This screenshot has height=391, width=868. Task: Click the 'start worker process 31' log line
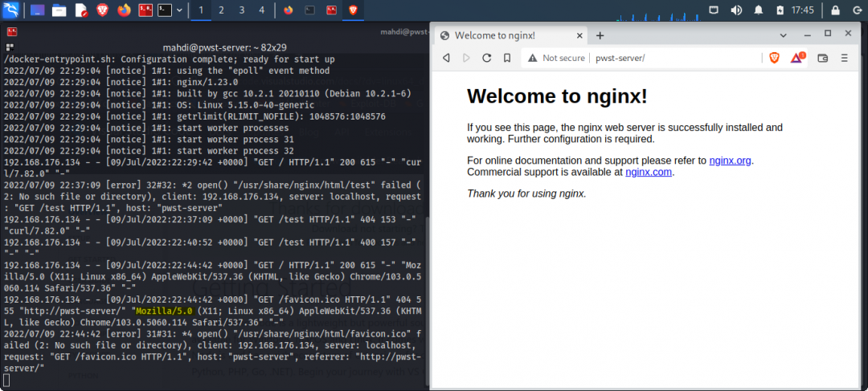pyautogui.click(x=149, y=140)
